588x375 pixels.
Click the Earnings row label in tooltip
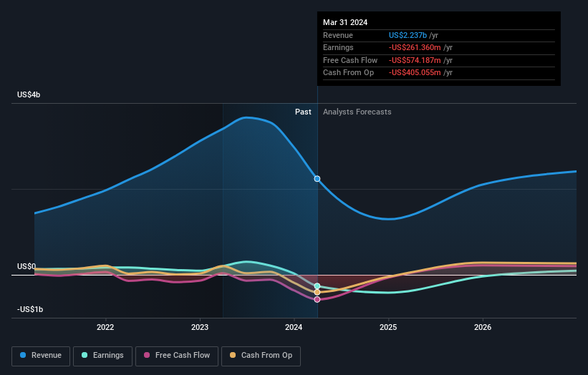[x=338, y=47]
